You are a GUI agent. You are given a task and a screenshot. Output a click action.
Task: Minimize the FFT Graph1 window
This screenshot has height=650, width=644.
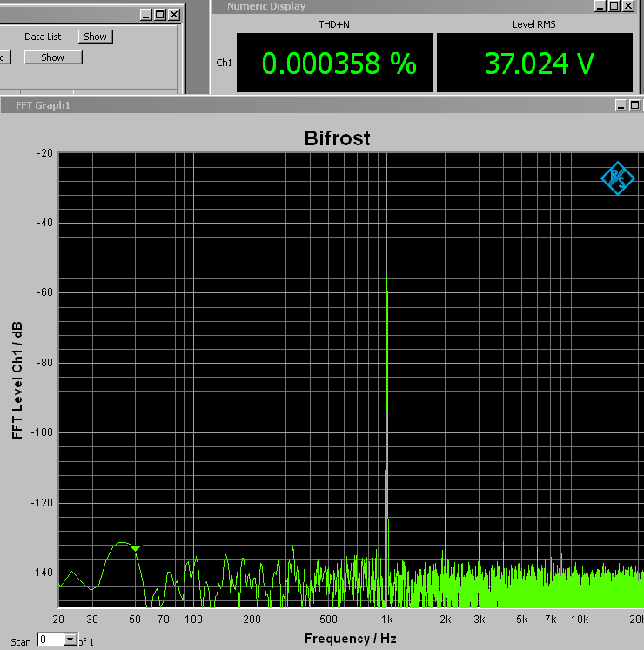click(621, 105)
